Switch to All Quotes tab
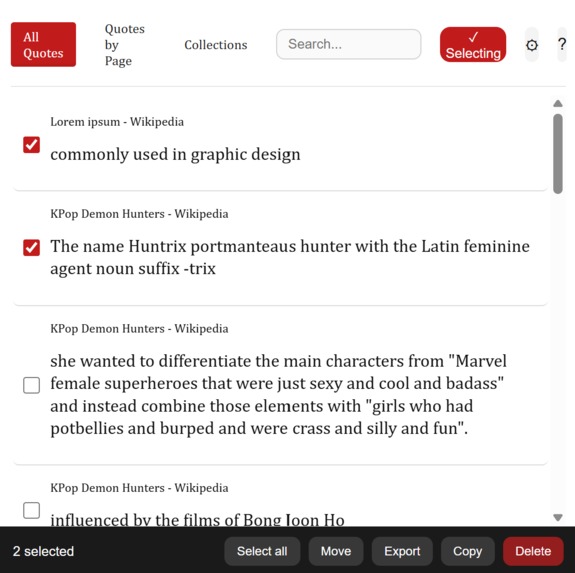Viewport: 575px width, 573px height. click(43, 44)
